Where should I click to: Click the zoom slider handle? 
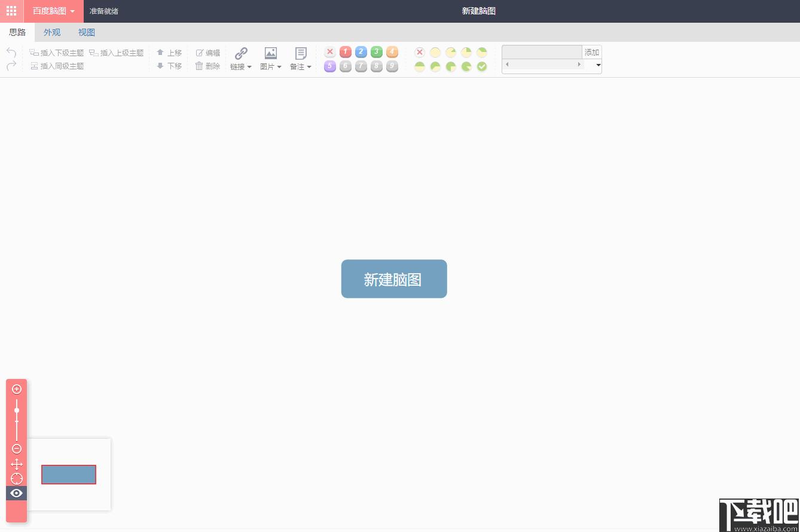pyautogui.click(x=17, y=410)
